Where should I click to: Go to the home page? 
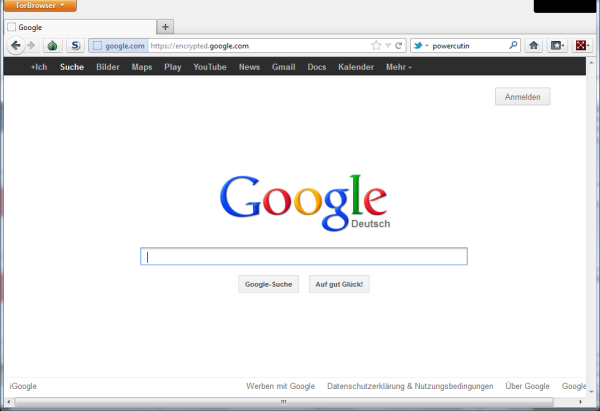(533, 46)
